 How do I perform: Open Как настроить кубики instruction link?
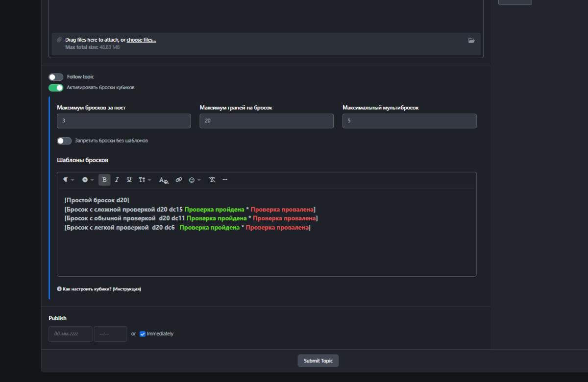(101, 289)
